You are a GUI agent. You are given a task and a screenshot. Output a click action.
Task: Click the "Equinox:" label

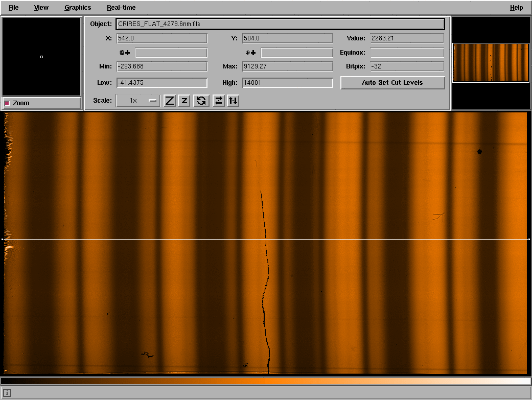coord(353,53)
